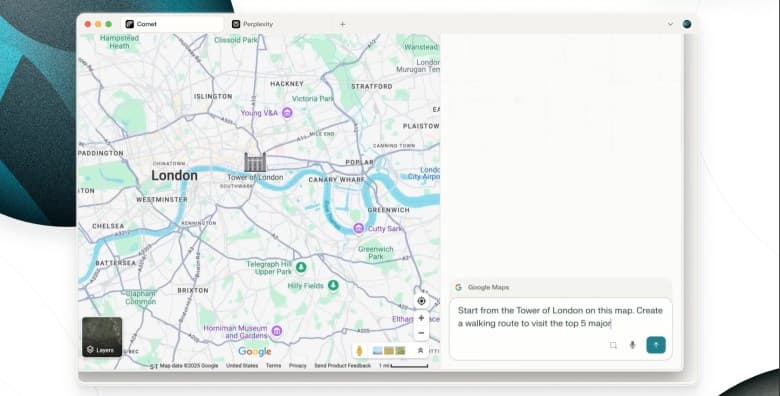Open the Layers satellite thumbnail

click(102, 337)
